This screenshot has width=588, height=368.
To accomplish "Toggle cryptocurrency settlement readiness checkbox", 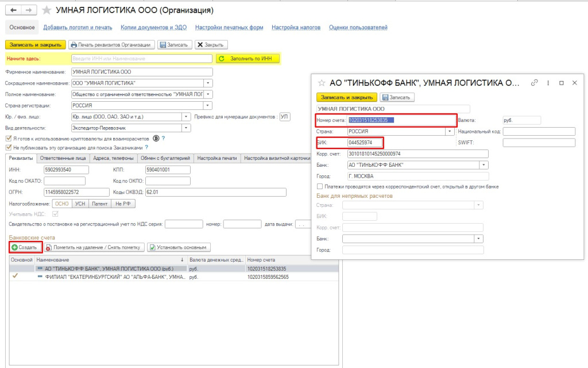I will point(9,139).
